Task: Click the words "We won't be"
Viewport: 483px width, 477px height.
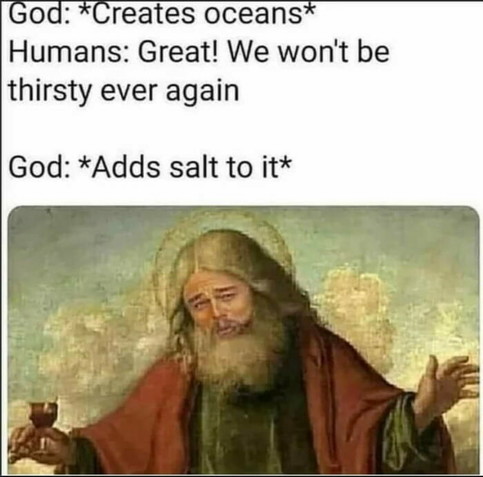Action: pos(308,52)
